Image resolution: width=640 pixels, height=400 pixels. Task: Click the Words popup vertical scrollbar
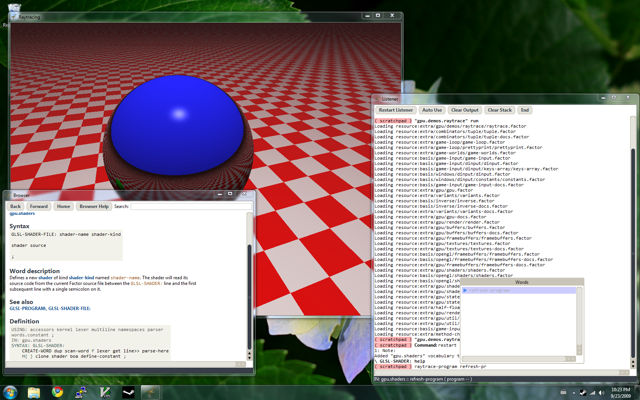(579, 321)
